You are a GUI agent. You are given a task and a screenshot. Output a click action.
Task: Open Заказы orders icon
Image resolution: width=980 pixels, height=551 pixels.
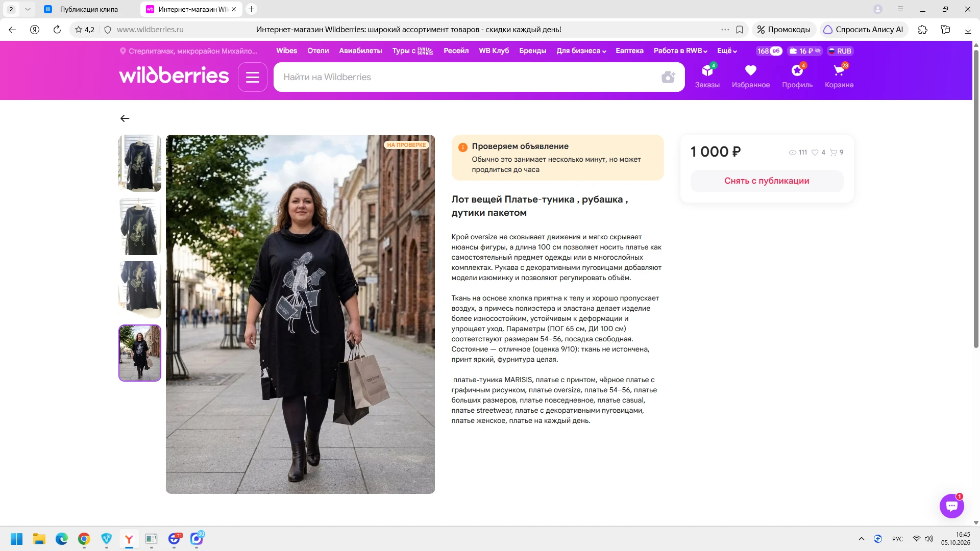(707, 76)
